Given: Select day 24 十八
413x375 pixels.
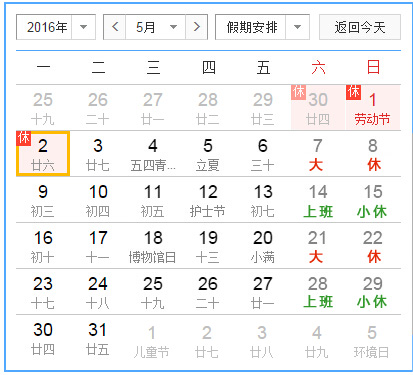Looking at the screenshot, I should 98,292.
